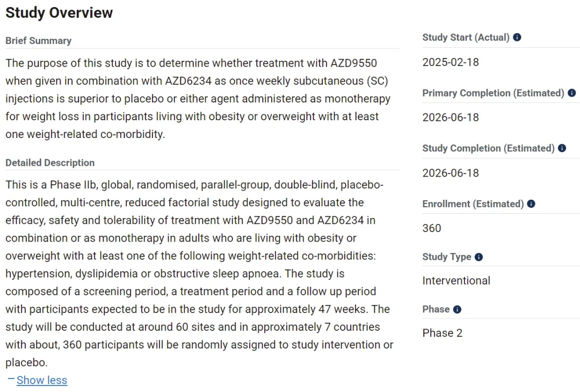
Task: Click the minus icon before Show less
Action: pyautogui.click(x=11, y=379)
